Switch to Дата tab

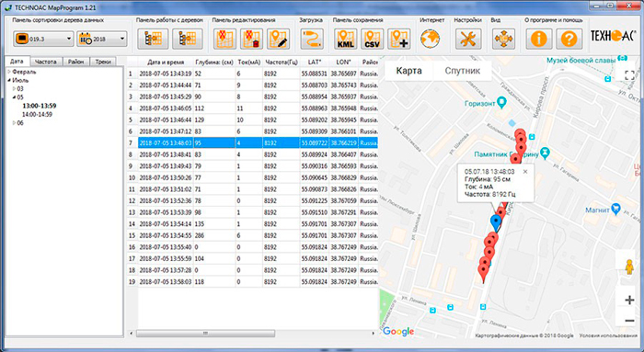17,62
